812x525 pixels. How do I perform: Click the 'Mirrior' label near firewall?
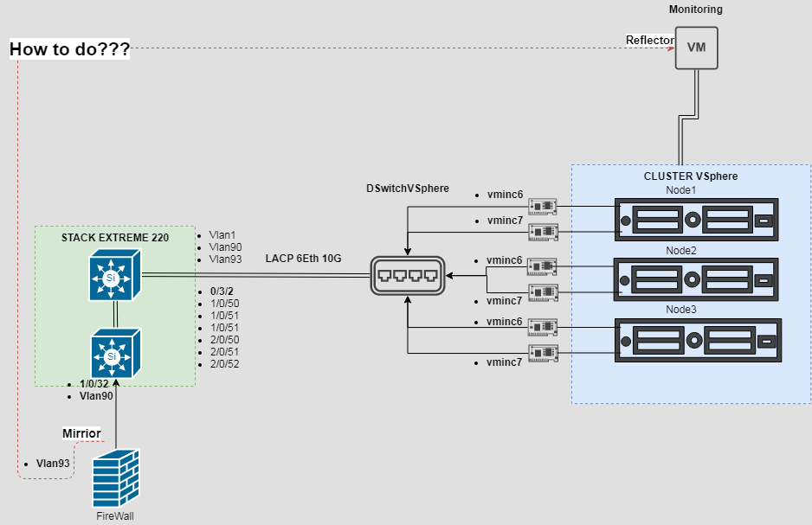point(81,433)
